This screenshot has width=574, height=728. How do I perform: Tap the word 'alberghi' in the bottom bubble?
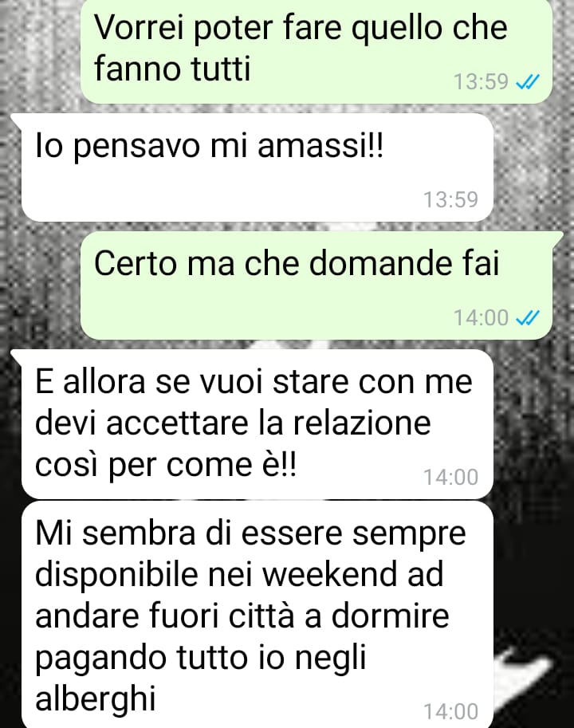tap(96, 699)
